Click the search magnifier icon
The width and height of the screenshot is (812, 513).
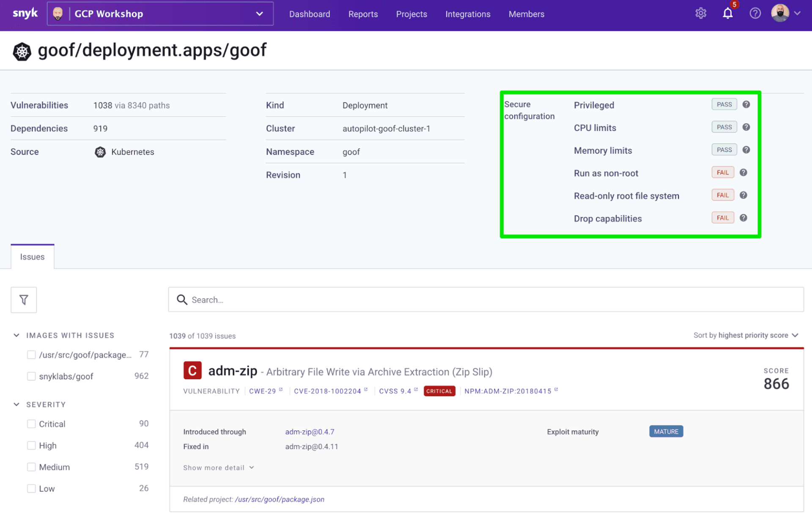182,300
